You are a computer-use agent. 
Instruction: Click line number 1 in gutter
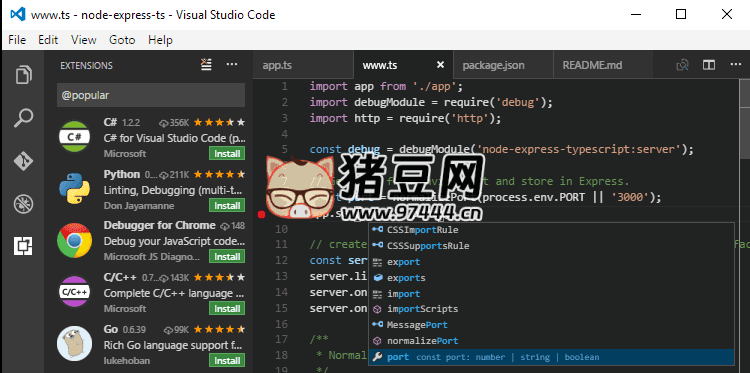coord(285,87)
